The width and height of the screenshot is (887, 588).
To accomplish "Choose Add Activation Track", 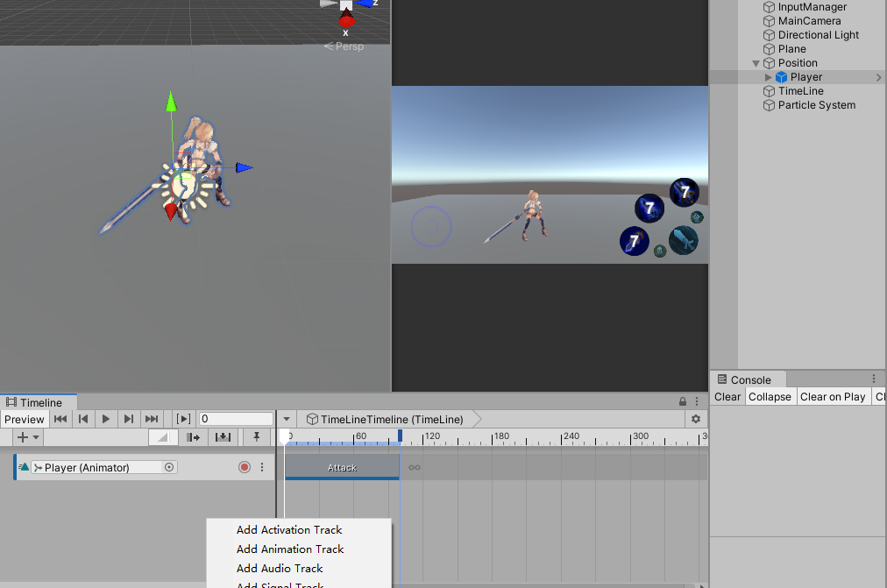I will pos(289,530).
